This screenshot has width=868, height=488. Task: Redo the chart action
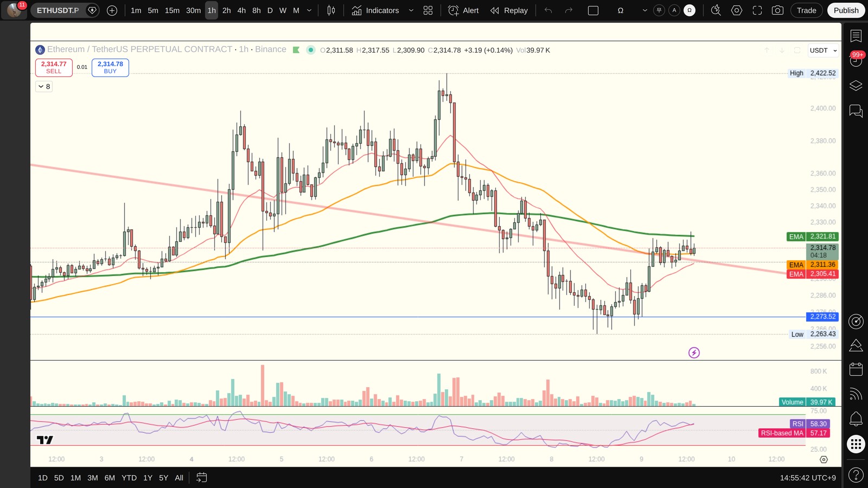[569, 10]
